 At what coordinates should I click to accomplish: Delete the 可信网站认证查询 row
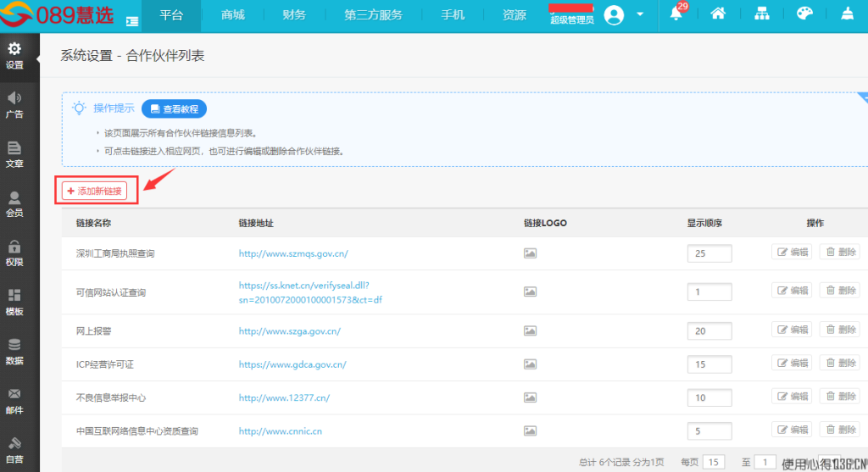(x=840, y=291)
